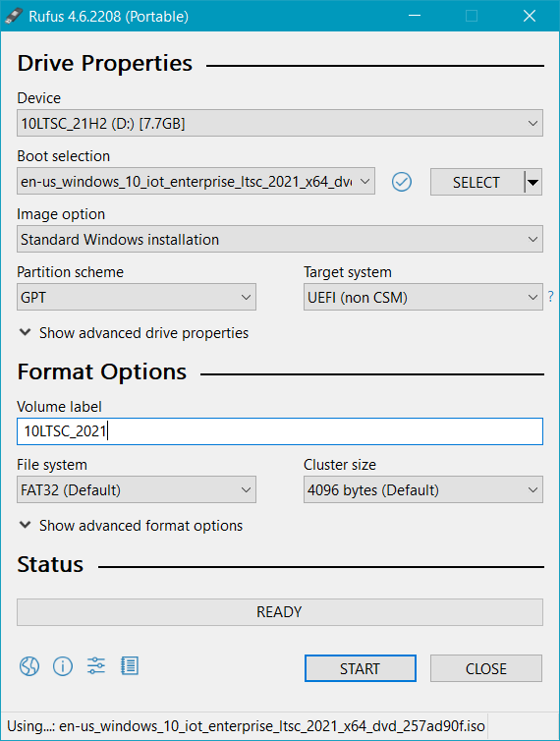Open the Cluster size 4096 bytes dropdown

click(423, 489)
